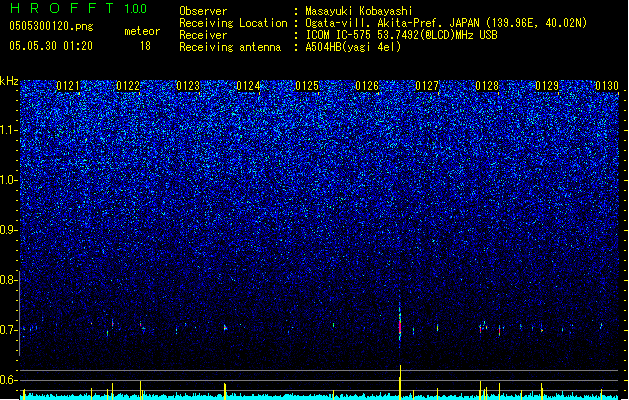Image resolution: width=629 pixels, height=400 pixels.
Task: Click the 0123 time marker
Action: [188, 86]
